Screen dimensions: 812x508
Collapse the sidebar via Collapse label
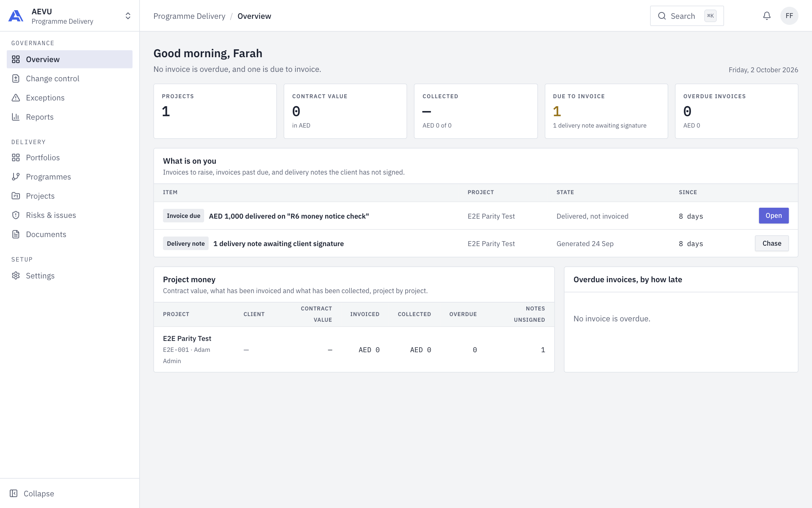(x=39, y=493)
